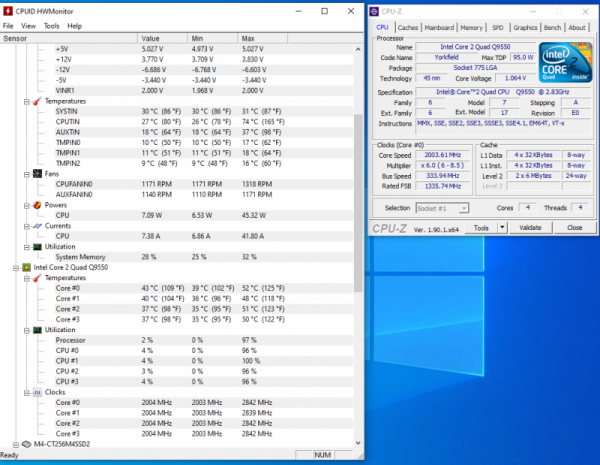This screenshot has width=600, height=465.
Task: Collapse the Intel Core 2 Quad Q9550 node
Action: tap(15, 268)
